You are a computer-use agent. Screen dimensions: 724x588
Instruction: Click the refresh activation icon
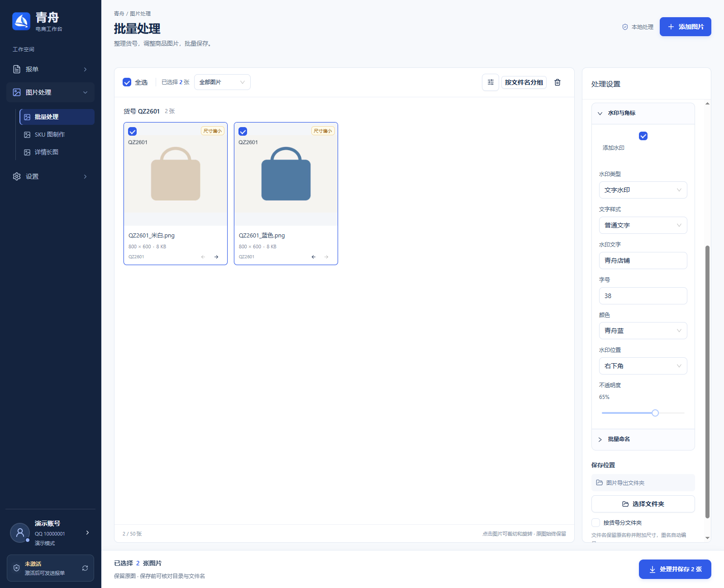[x=85, y=568]
